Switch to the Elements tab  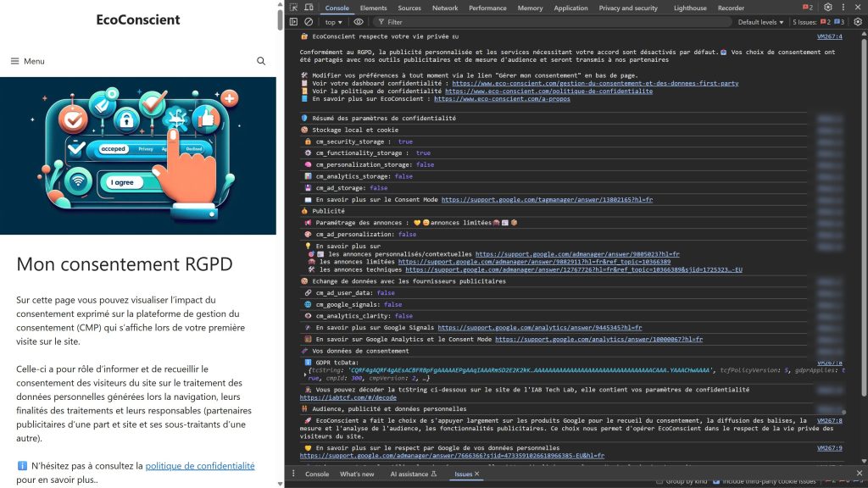373,8
